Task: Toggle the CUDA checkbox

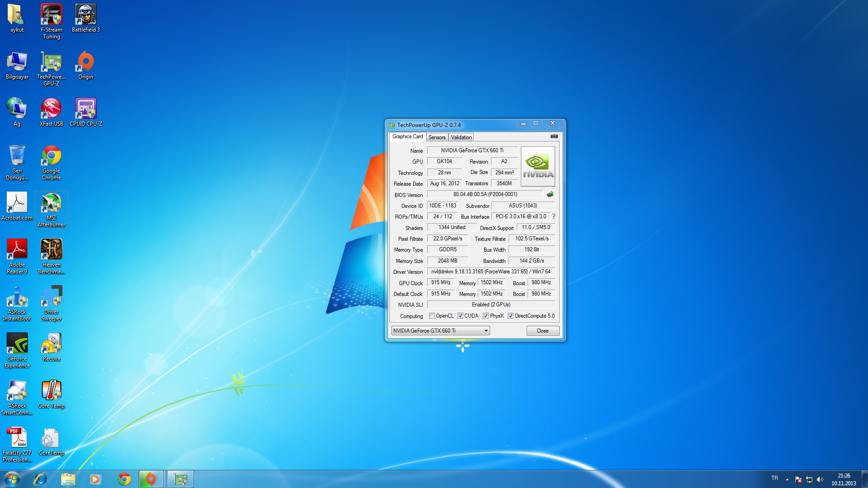Action: (460, 316)
